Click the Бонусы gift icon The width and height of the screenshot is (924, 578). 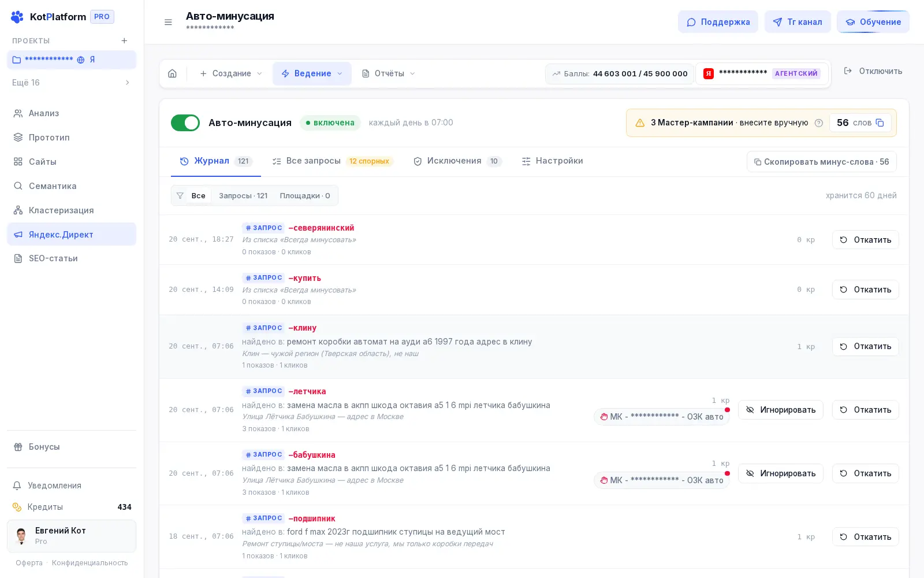(x=18, y=447)
